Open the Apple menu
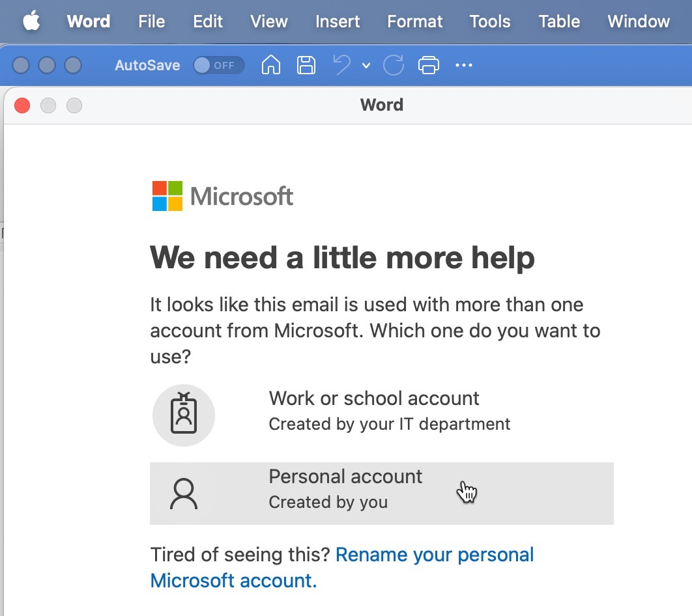 tap(31, 21)
